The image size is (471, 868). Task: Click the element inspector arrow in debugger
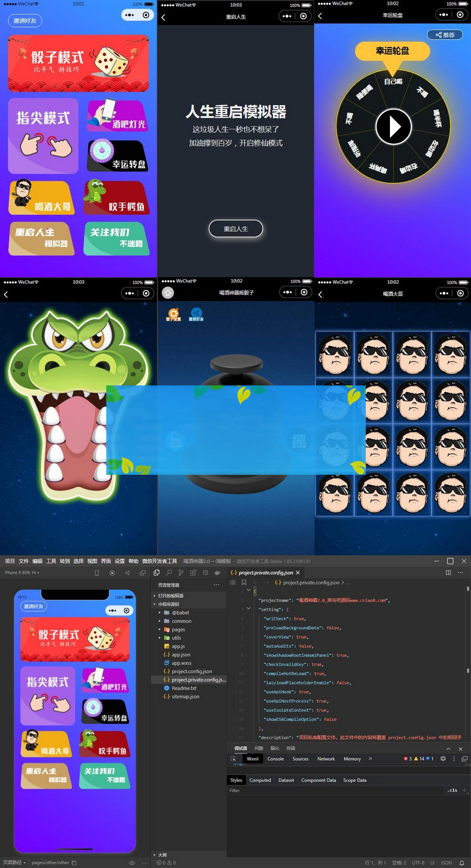tap(233, 759)
